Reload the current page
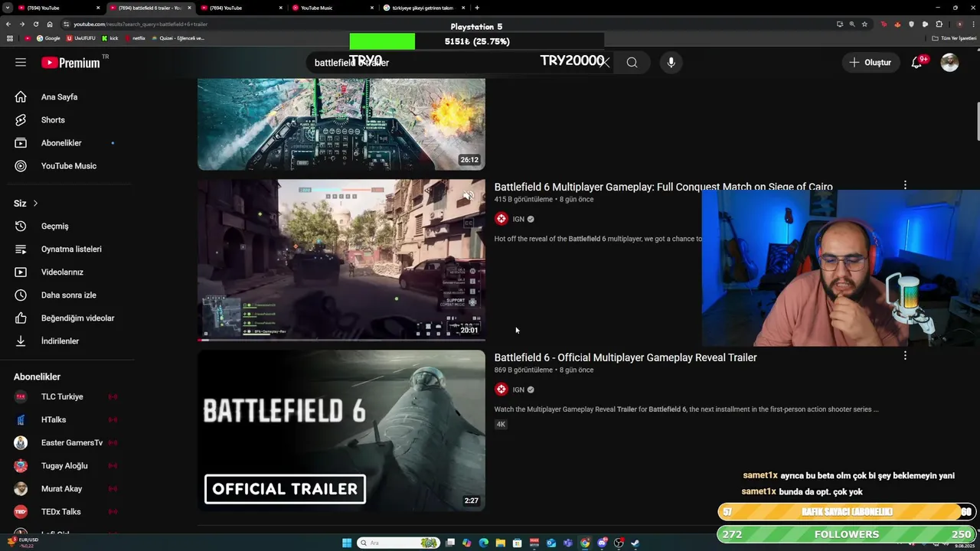 [36, 24]
